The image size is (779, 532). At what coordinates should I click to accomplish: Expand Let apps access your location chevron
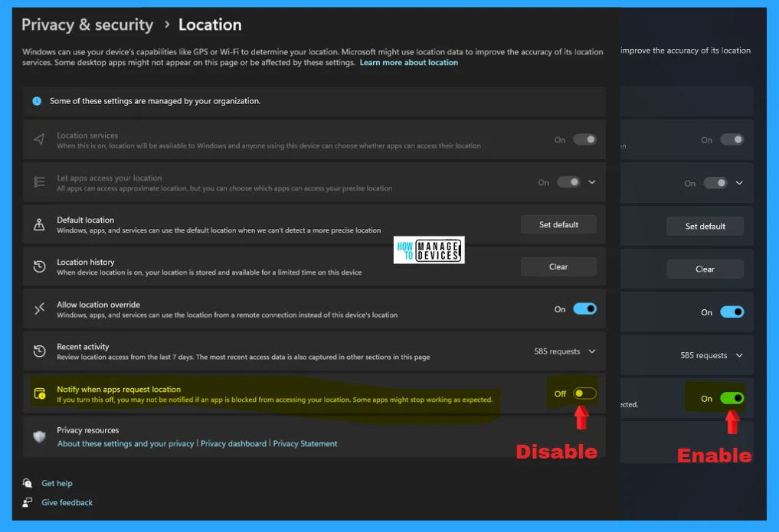[x=592, y=182]
